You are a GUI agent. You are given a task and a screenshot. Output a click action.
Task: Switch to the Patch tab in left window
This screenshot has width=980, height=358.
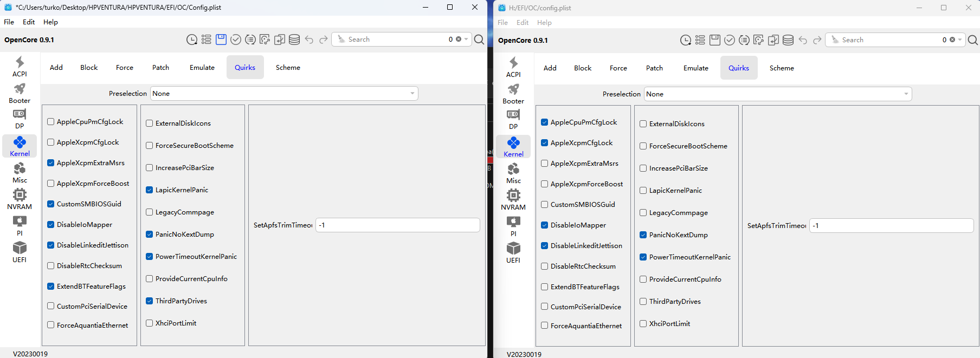(160, 68)
